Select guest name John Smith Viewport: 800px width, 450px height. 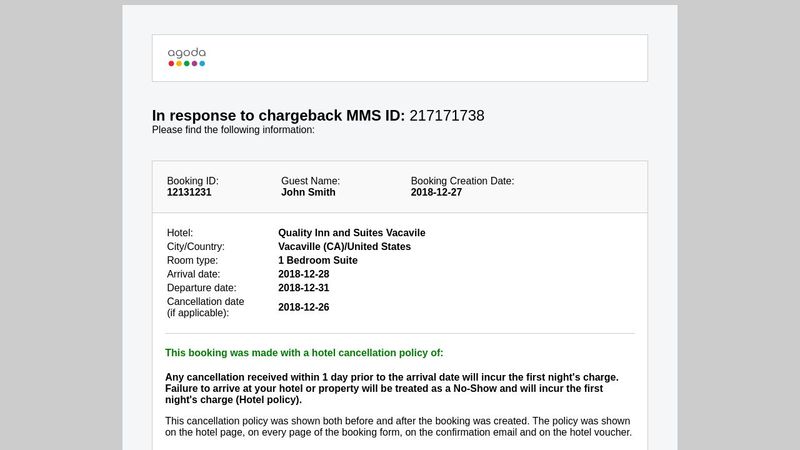pos(308,192)
